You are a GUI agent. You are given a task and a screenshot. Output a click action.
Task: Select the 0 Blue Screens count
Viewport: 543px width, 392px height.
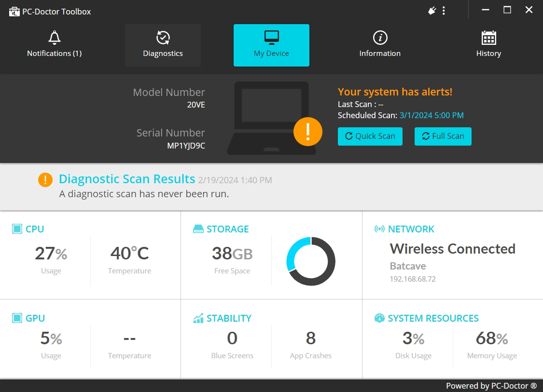click(232, 338)
